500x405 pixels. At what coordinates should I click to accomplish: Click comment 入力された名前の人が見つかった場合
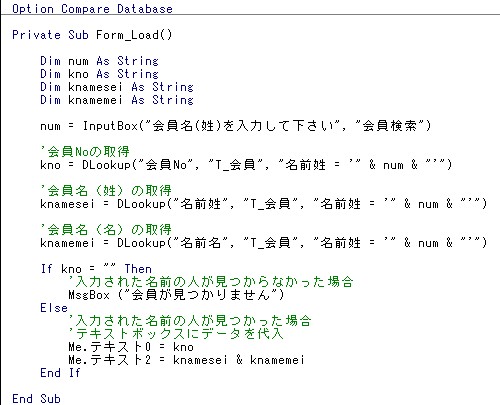pos(190,321)
